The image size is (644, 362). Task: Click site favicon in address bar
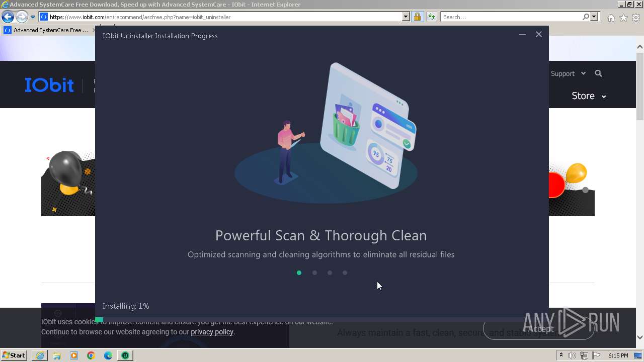(44, 17)
